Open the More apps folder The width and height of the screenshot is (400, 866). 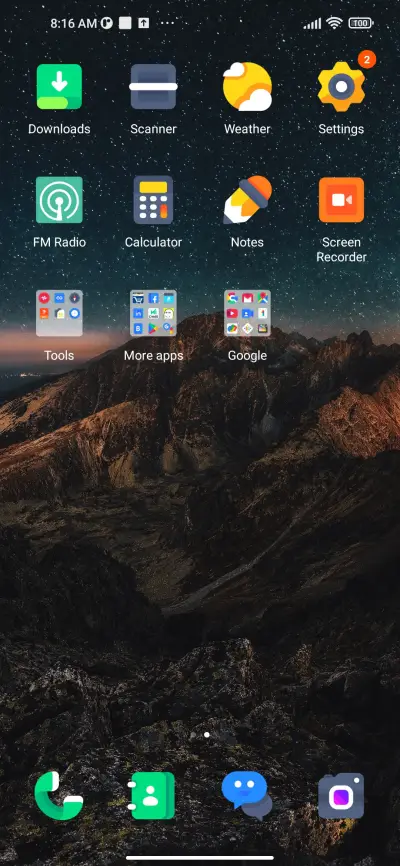pos(153,313)
